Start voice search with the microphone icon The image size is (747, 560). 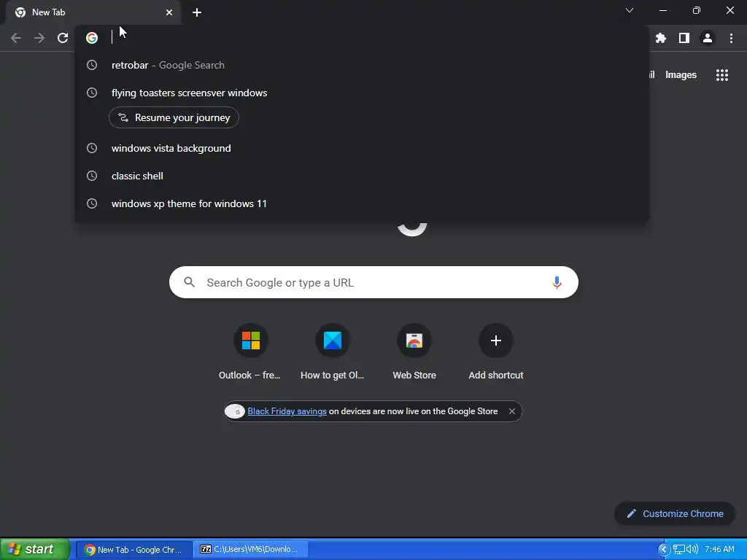(x=557, y=282)
